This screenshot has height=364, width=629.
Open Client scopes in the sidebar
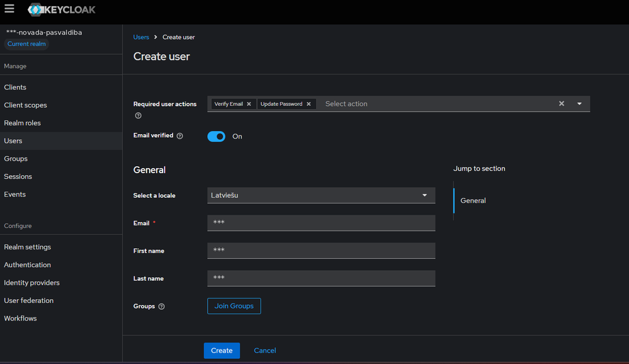(x=61, y=105)
